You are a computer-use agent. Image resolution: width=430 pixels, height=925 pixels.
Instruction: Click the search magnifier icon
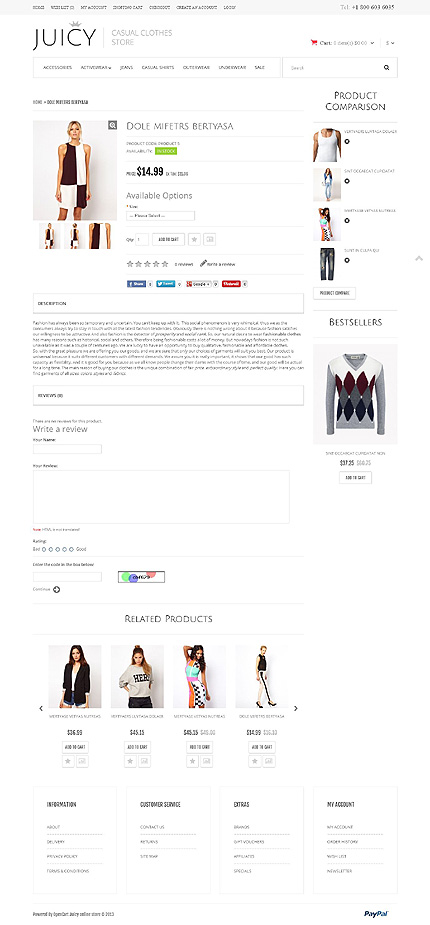(386, 68)
